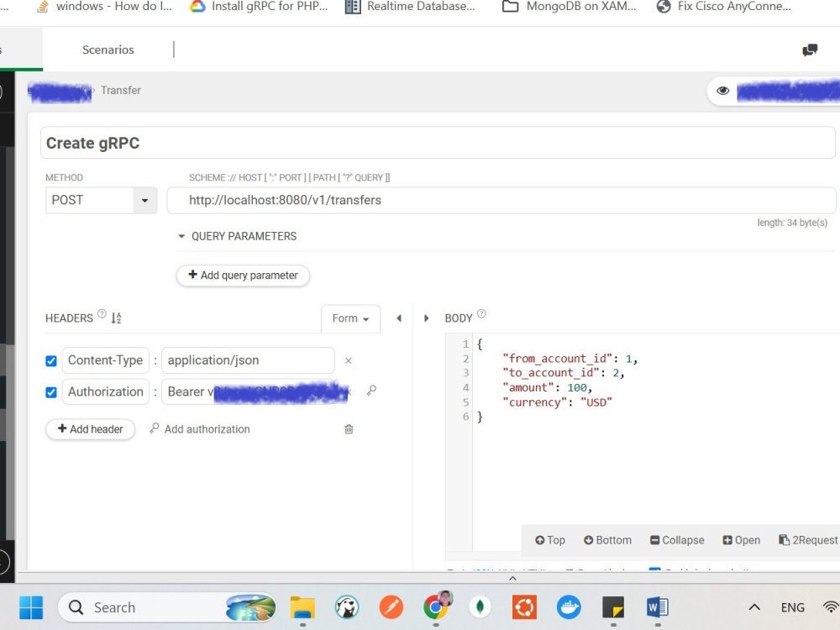Open File Explorer from taskbar
Image resolution: width=840 pixels, height=630 pixels.
coord(302,607)
